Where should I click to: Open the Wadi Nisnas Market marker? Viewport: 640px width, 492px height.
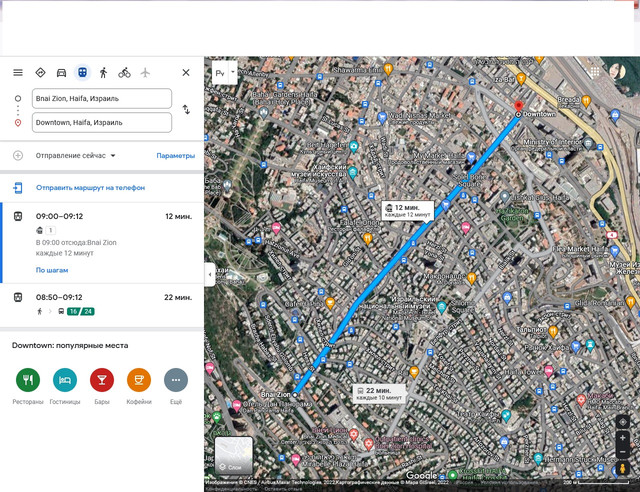(382, 118)
